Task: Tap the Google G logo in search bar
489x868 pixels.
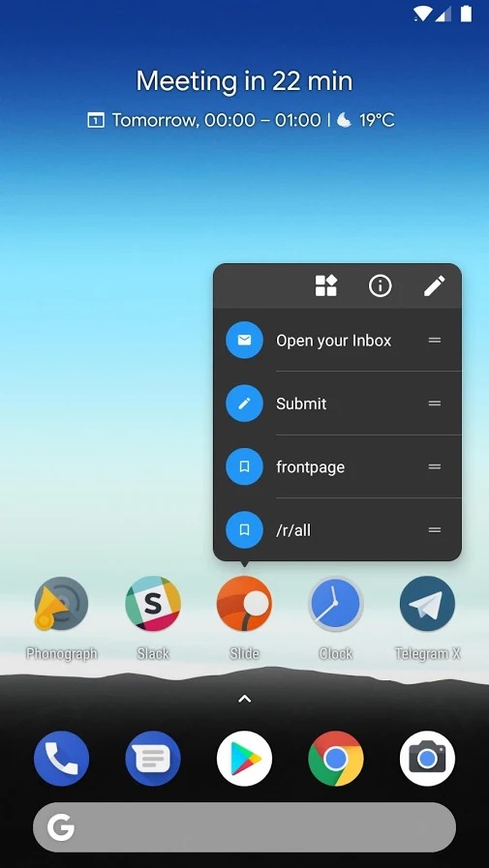Action: (x=60, y=827)
